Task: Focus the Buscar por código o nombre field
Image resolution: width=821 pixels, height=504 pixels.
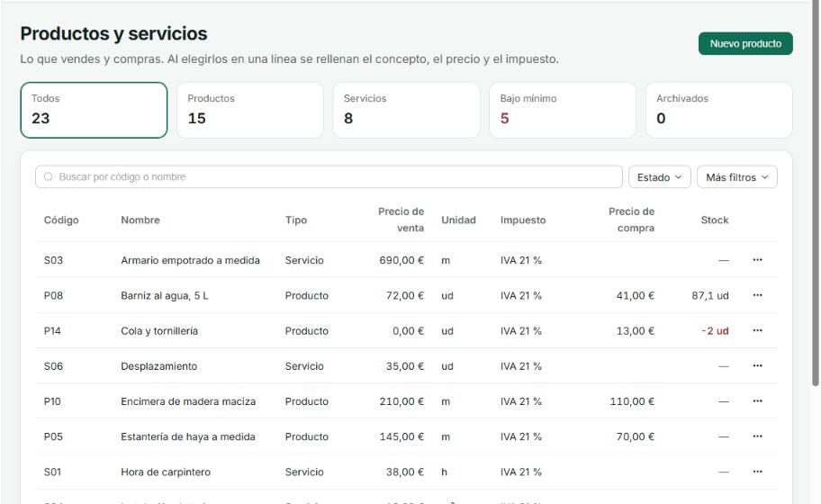Action: (329, 177)
